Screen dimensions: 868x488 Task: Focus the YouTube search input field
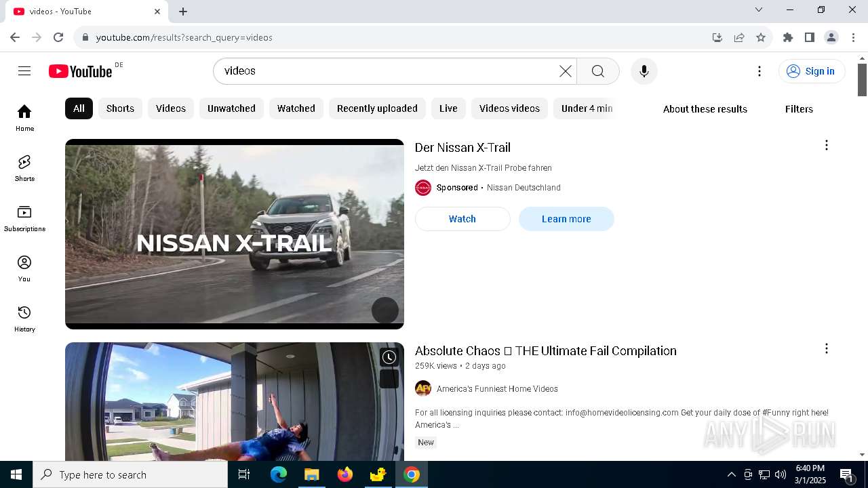click(x=390, y=71)
